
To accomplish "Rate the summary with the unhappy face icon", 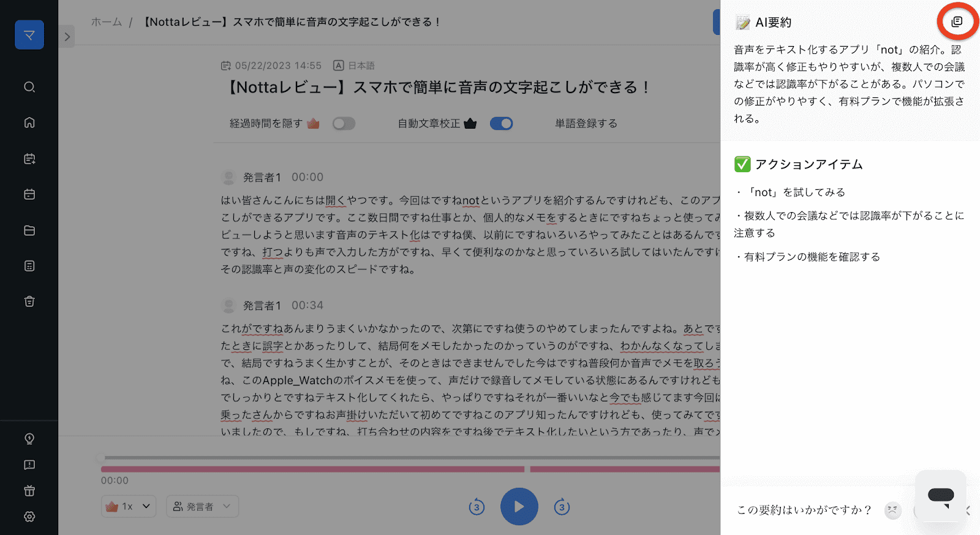I will [x=893, y=510].
